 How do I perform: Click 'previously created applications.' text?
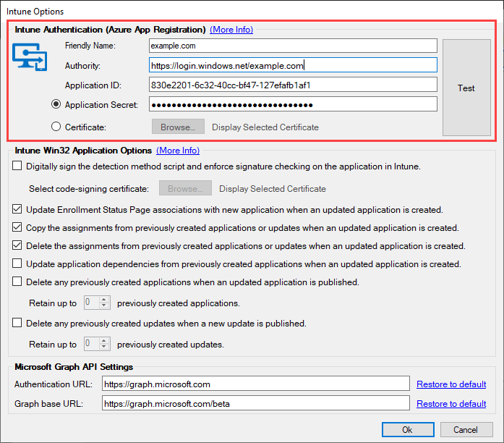pos(179,303)
